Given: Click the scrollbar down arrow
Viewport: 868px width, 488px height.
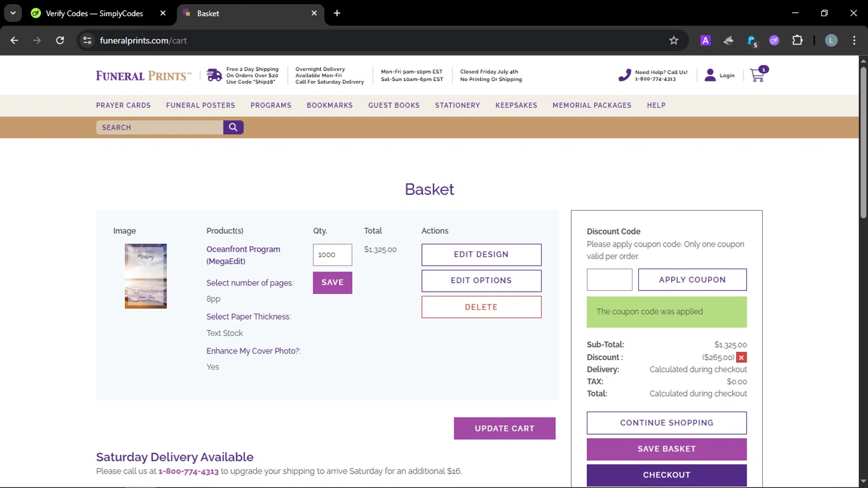Looking at the screenshot, I should point(863,482).
